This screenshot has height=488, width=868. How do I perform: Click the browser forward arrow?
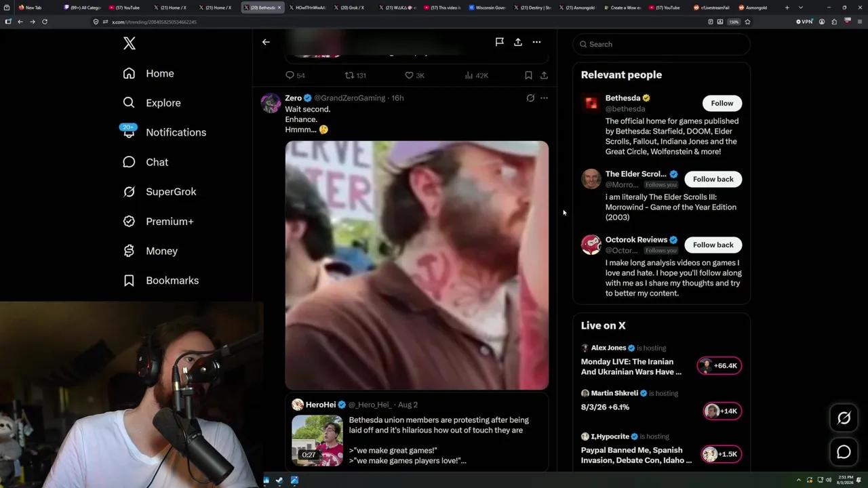coord(32,22)
